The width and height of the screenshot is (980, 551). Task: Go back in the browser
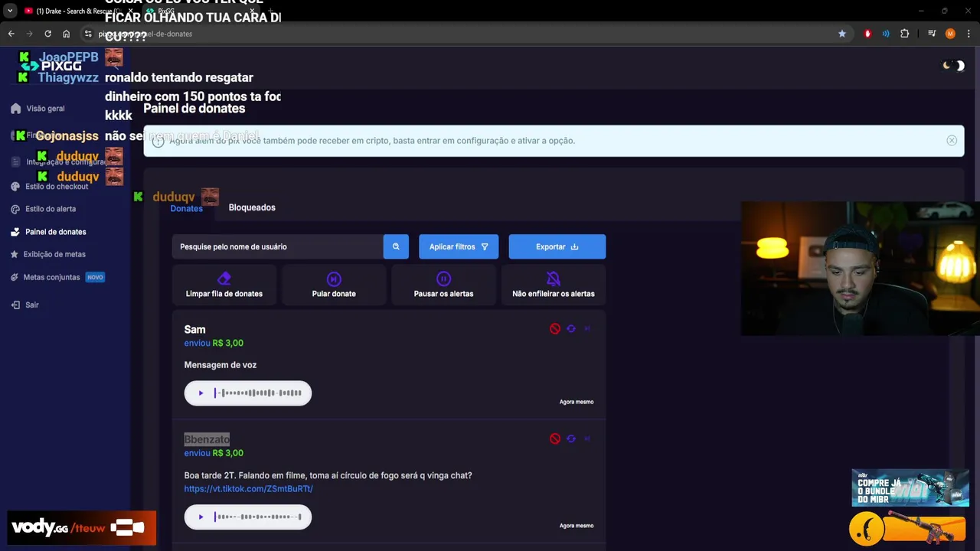pos(11,34)
